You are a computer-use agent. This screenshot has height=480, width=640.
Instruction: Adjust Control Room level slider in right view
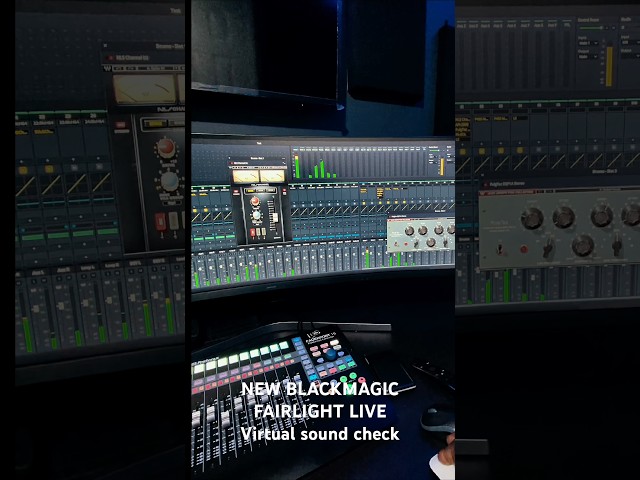pos(593,28)
